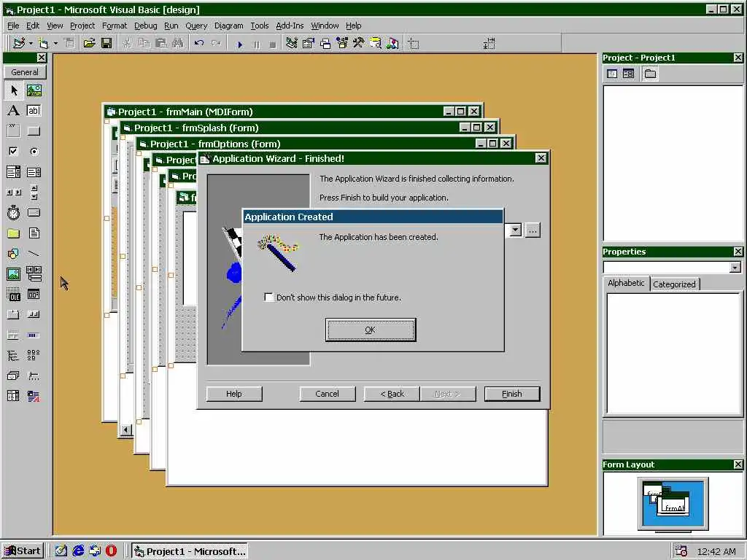Select the ProgressBar control in the toolbox
Screen dimensions: 747x560
coord(34,335)
